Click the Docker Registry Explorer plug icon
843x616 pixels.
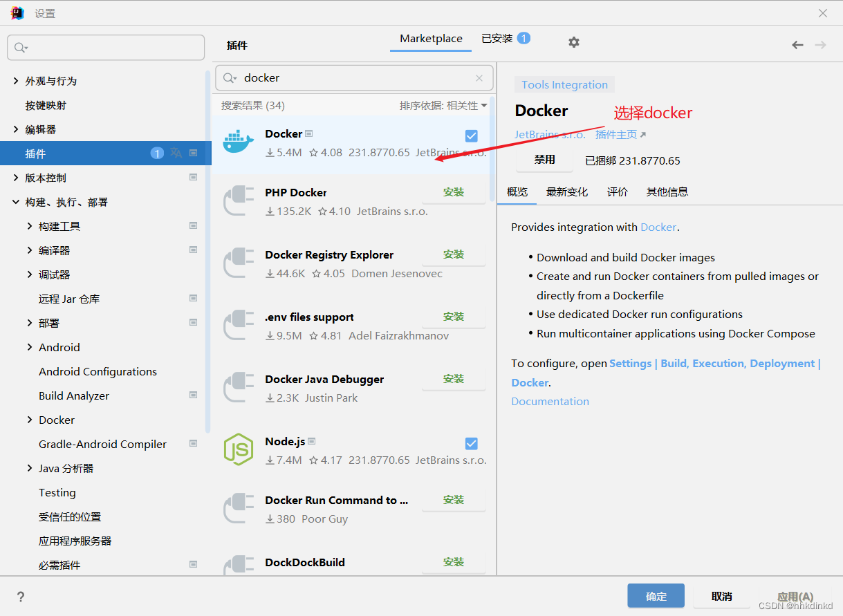click(239, 263)
